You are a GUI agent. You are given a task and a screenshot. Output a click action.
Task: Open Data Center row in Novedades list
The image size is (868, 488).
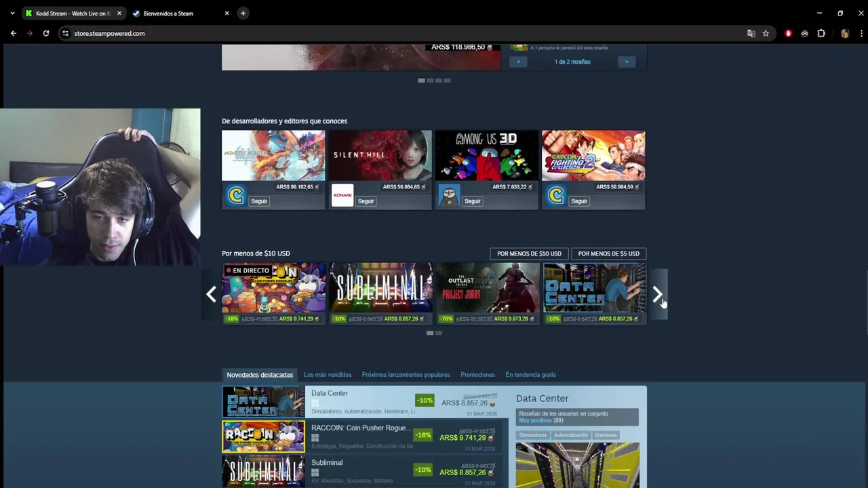(365, 402)
